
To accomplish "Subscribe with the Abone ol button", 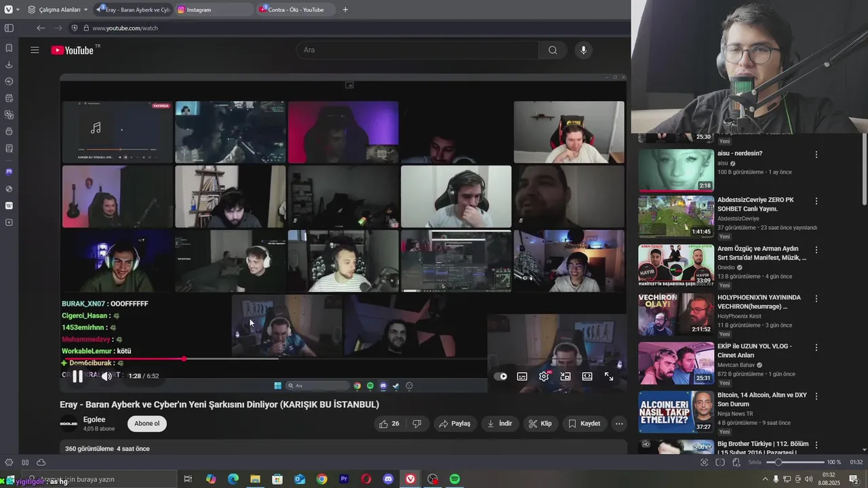I will click(146, 424).
